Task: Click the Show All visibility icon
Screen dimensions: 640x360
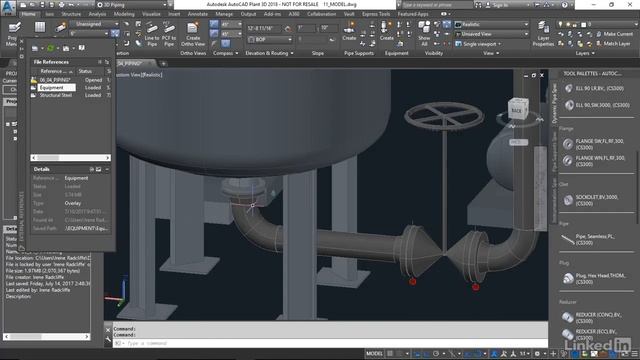Action: pyautogui.click(x=424, y=33)
